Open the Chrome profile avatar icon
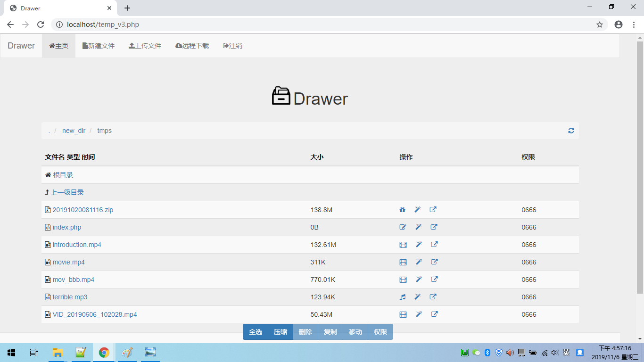Screen dimensions: 644x362 [x=619, y=25]
